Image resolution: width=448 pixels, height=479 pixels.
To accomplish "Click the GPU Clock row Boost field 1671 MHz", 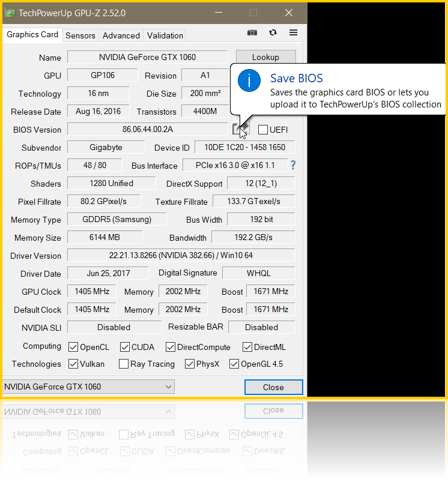I will tap(271, 291).
